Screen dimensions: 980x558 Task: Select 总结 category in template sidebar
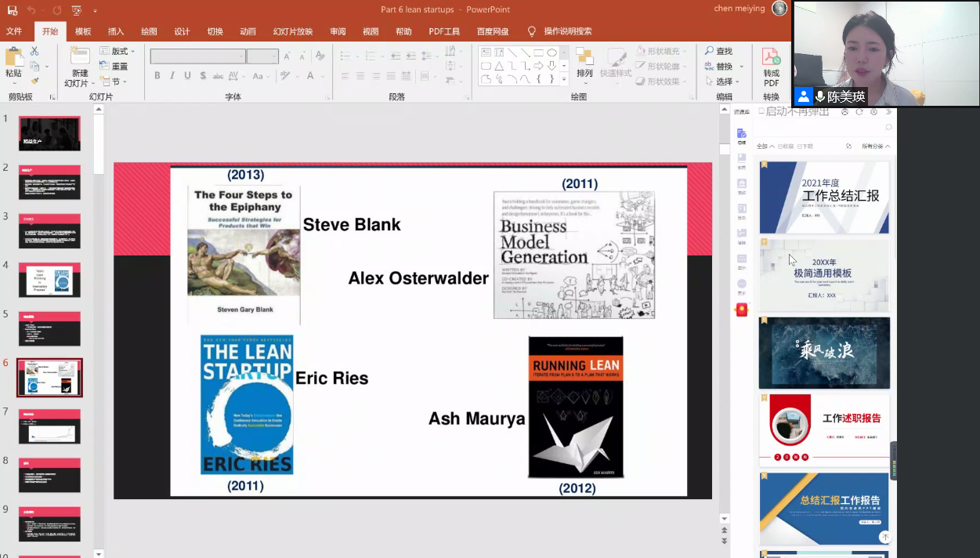pos(742,136)
